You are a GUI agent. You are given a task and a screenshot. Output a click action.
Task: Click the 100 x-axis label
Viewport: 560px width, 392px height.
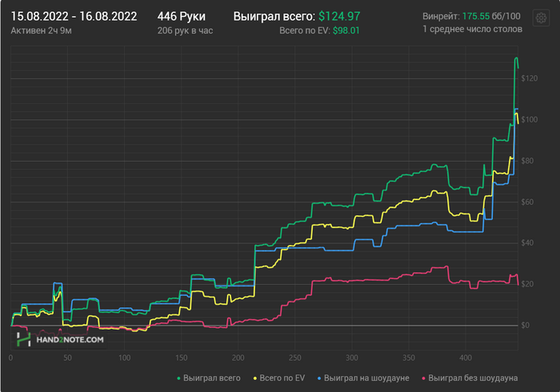[124, 358]
